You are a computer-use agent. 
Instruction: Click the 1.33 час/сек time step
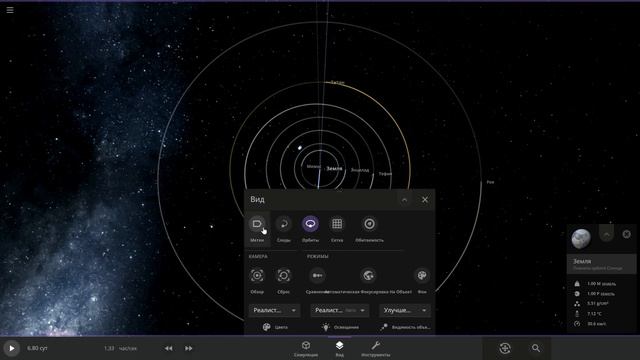click(x=120, y=348)
